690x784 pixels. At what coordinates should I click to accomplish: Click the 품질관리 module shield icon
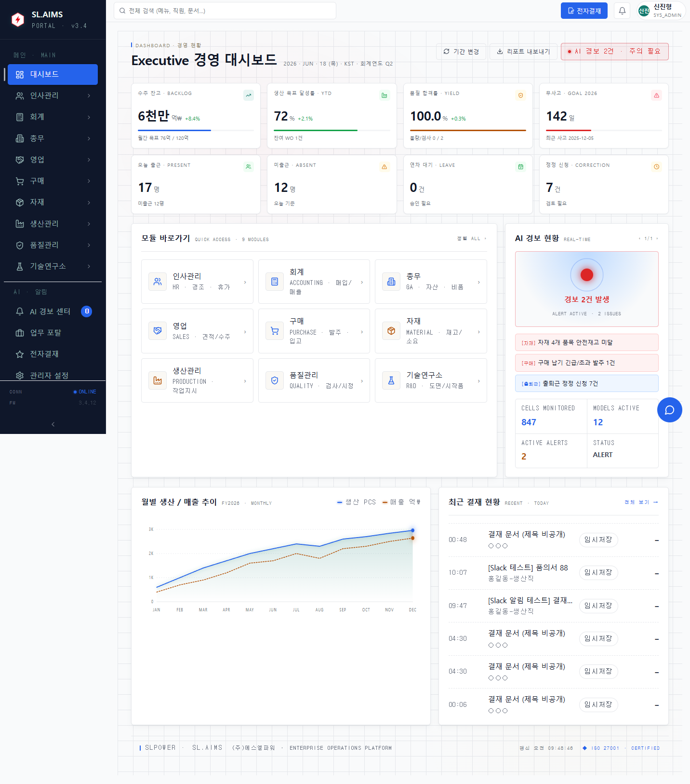275,380
